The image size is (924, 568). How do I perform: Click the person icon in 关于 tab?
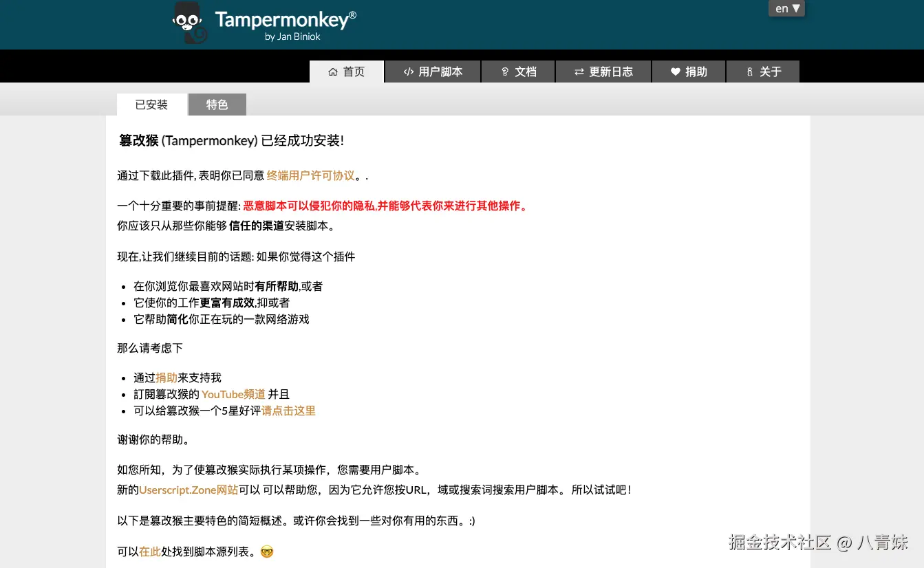750,72
